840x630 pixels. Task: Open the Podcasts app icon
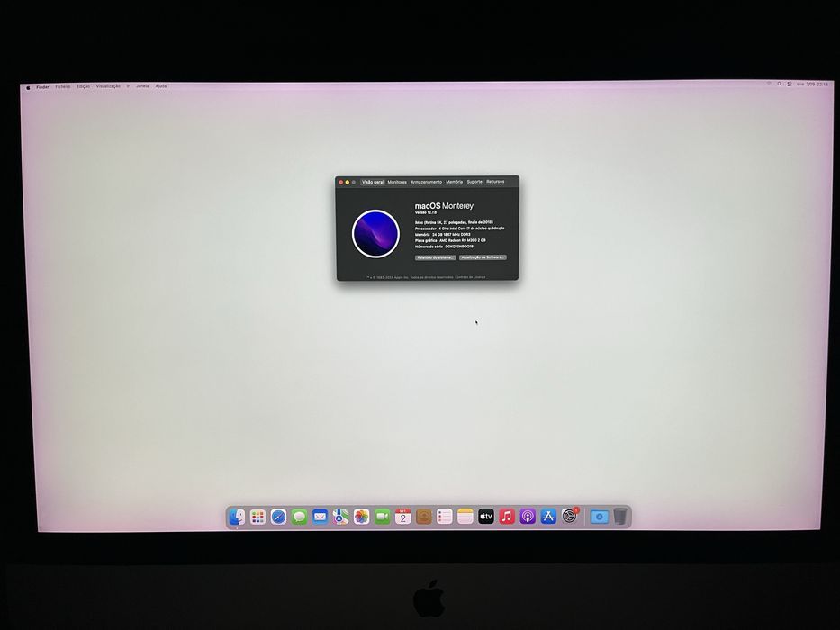point(528,517)
